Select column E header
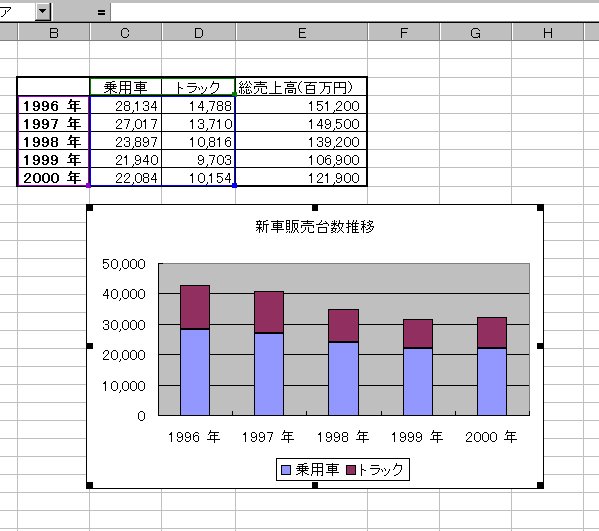Image resolution: width=599 pixels, height=531 pixels. (301, 33)
